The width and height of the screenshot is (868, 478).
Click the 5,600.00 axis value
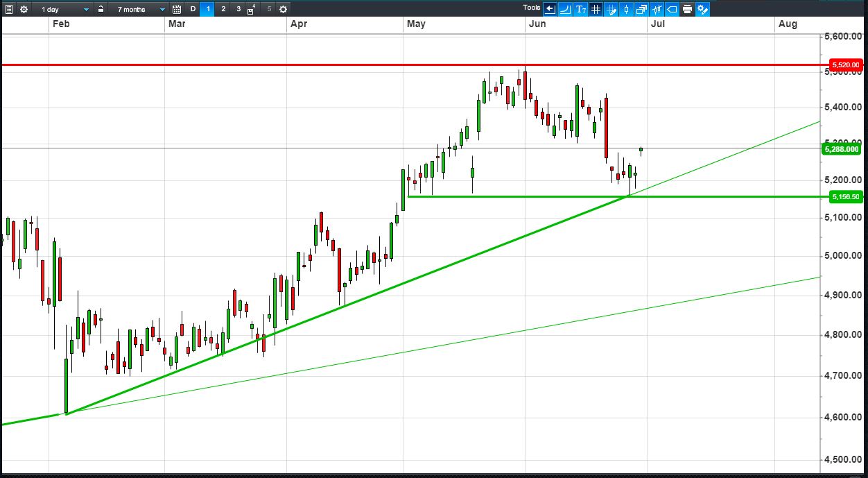843,37
